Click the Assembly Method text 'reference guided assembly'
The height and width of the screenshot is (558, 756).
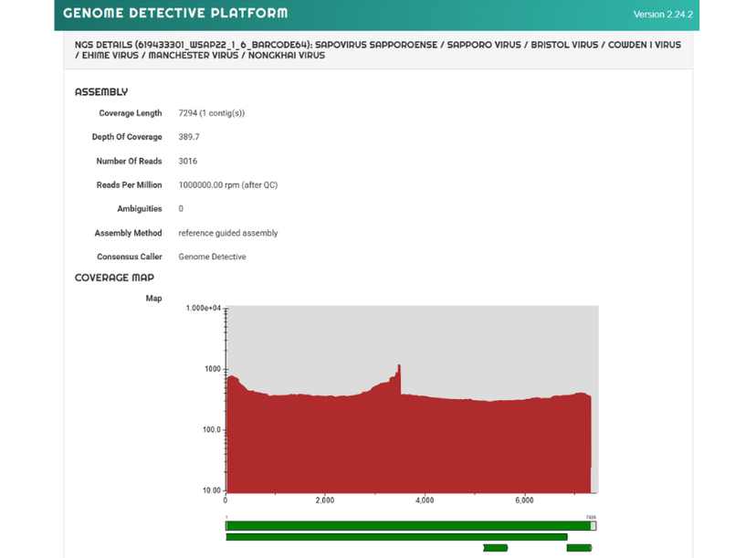point(228,233)
